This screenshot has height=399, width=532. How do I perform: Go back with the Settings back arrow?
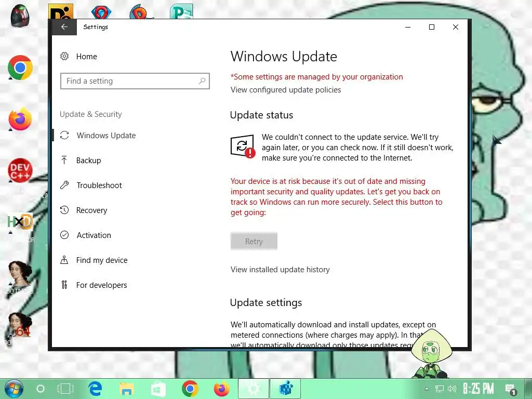point(64,27)
